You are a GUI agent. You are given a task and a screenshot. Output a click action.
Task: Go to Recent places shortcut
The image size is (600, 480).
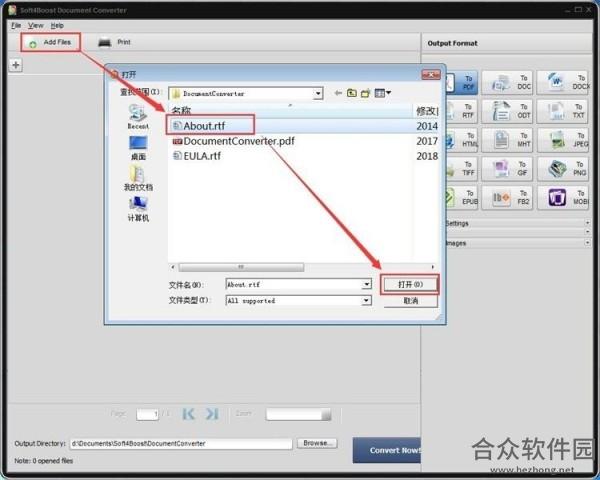(x=138, y=117)
